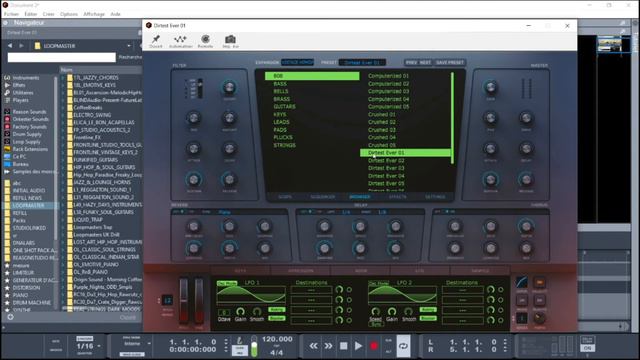640x360 pixels.
Task: Switch to the Effects tab in synth display
Action: click(x=398, y=197)
